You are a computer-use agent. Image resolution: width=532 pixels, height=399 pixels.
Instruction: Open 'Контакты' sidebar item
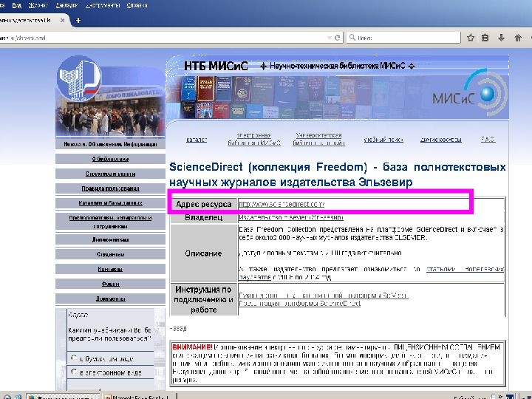(110, 269)
